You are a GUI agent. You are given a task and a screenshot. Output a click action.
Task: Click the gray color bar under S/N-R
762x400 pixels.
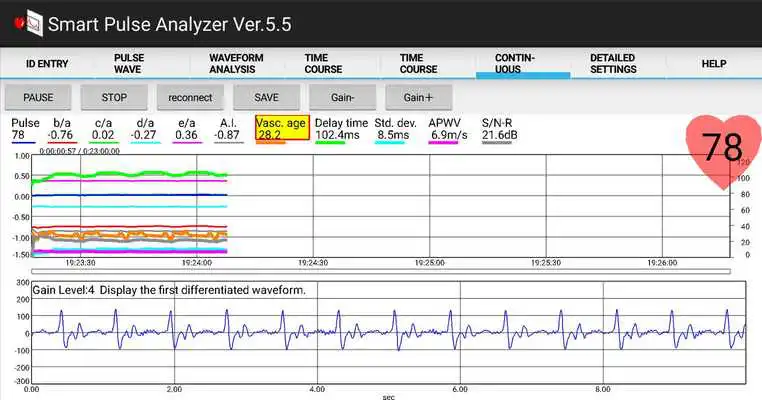coord(497,143)
